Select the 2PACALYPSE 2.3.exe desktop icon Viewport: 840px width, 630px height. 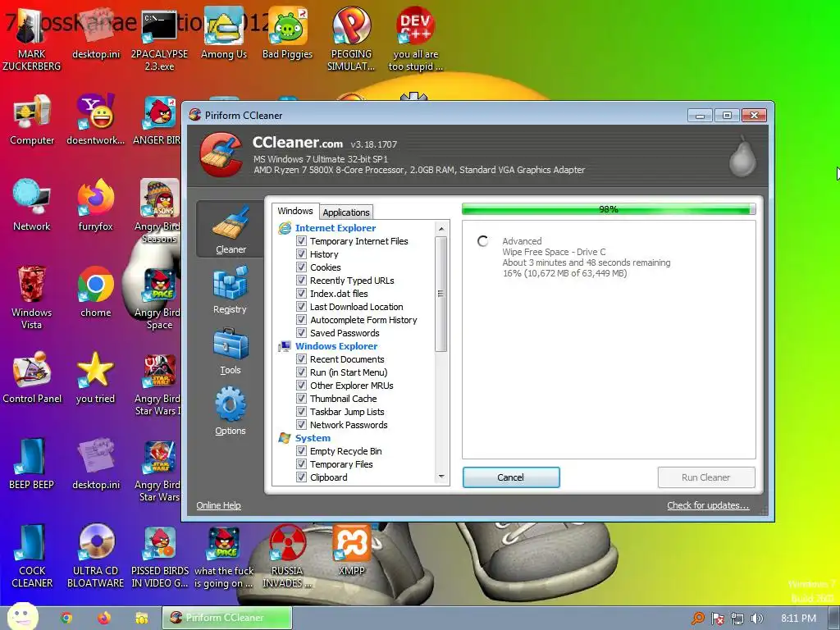tap(160, 39)
